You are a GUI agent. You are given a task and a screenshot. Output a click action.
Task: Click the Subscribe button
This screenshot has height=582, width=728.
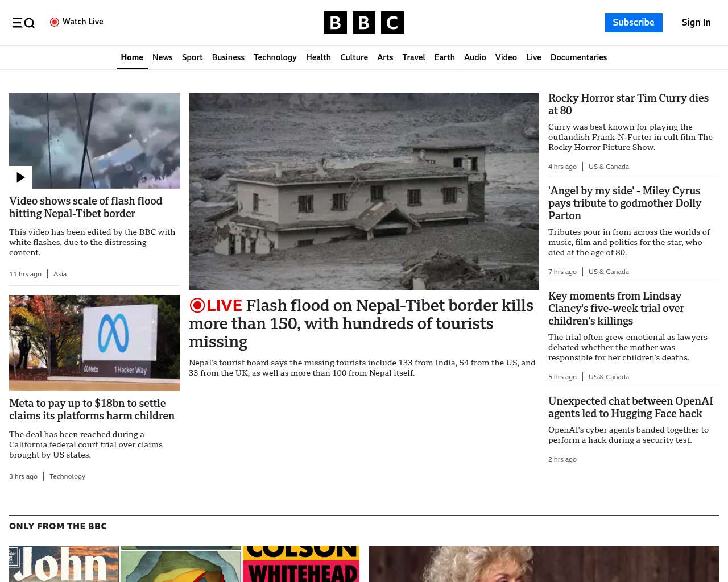(x=634, y=23)
